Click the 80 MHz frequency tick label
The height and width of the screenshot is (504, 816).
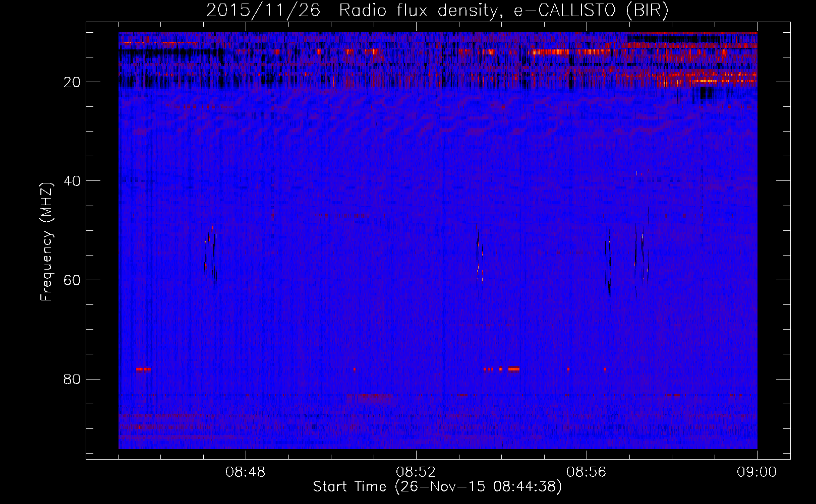click(73, 379)
